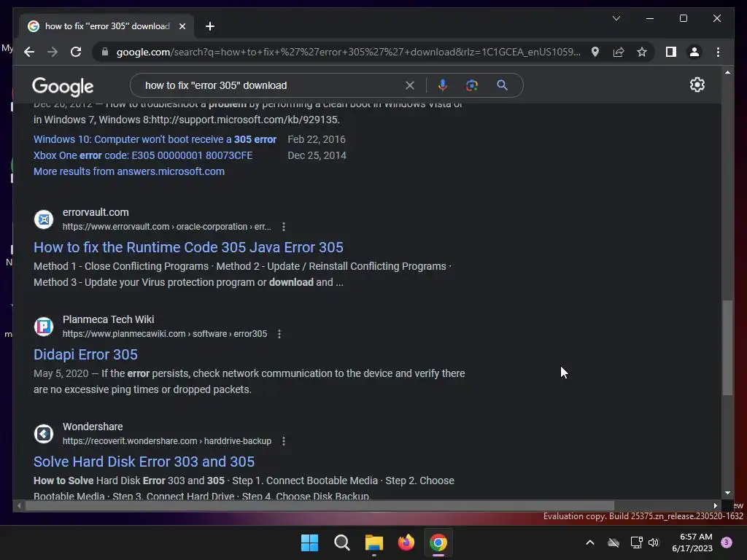Click the Planmeca Tech Wiki site name
This screenshot has width=747, height=560.
click(109, 319)
